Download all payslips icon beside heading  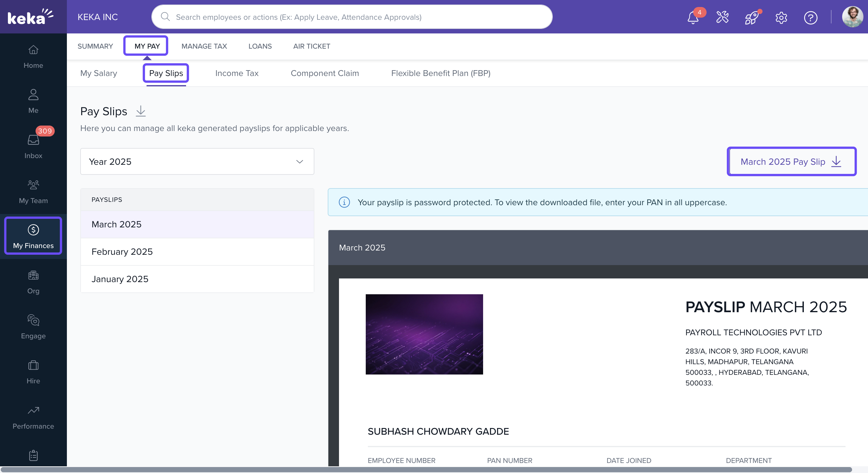pyautogui.click(x=140, y=111)
